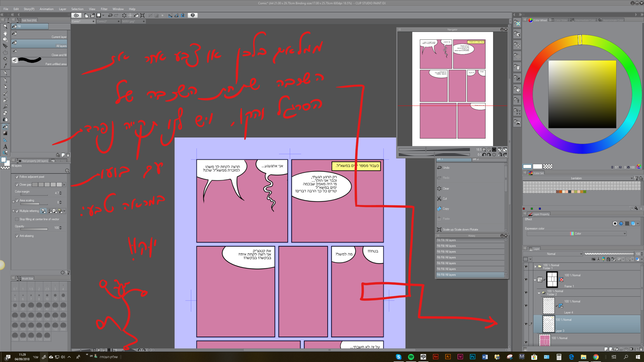644x362 pixels.
Task: Select the Text tool
Action: (x=5, y=146)
